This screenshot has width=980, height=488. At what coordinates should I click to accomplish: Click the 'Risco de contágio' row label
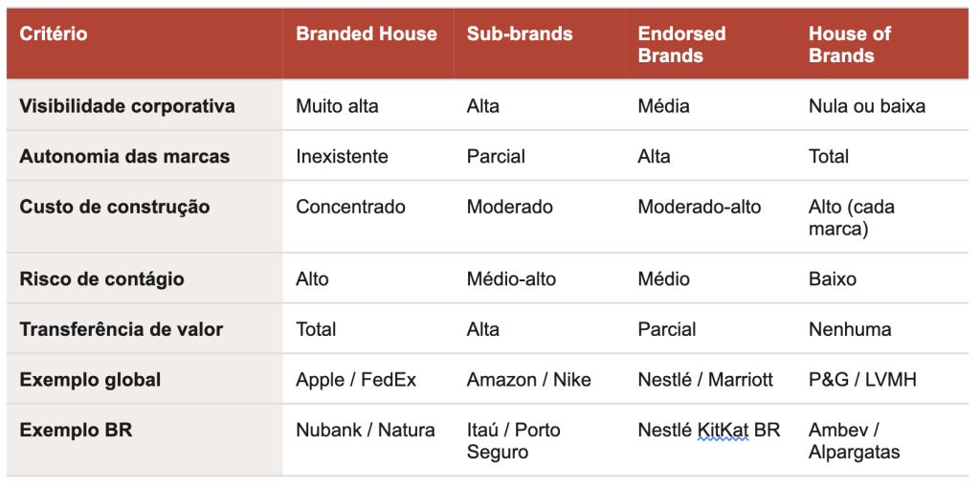point(101,279)
